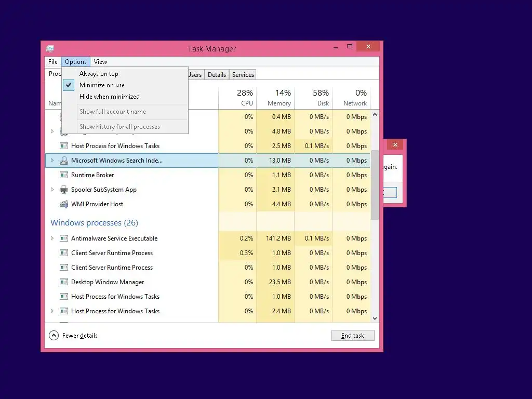
Task: Open the View menu
Action: pos(100,62)
